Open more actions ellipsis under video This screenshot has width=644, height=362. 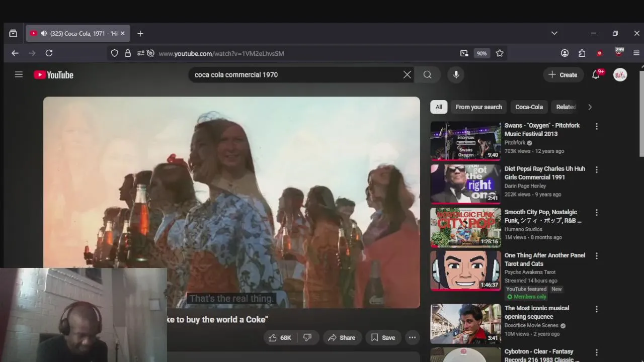point(412,337)
